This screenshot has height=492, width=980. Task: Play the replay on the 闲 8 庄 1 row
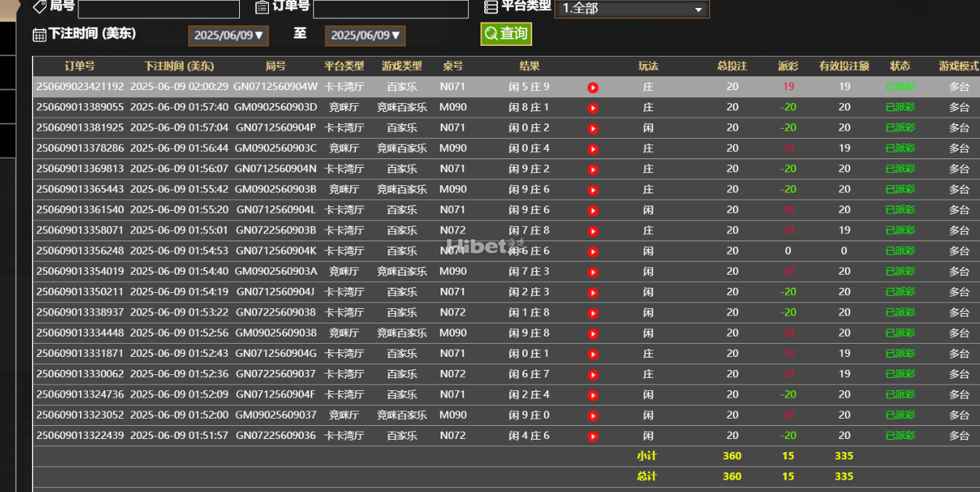[593, 107]
